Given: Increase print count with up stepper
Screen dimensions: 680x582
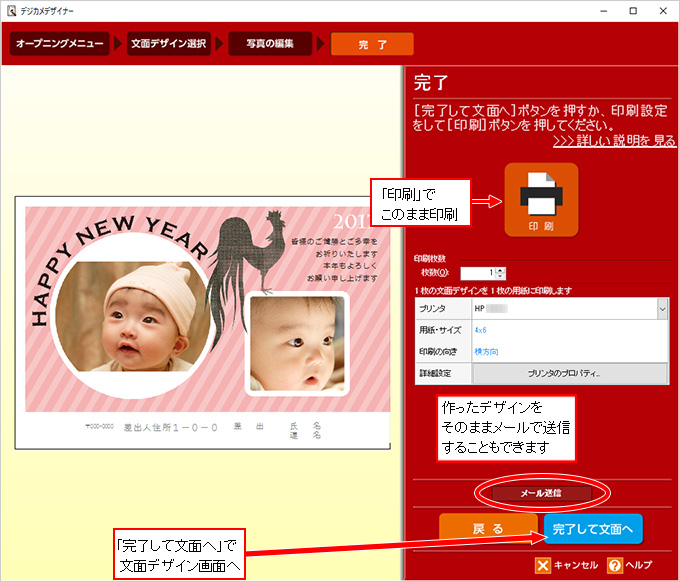Looking at the screenshot, I should point(500,270).
